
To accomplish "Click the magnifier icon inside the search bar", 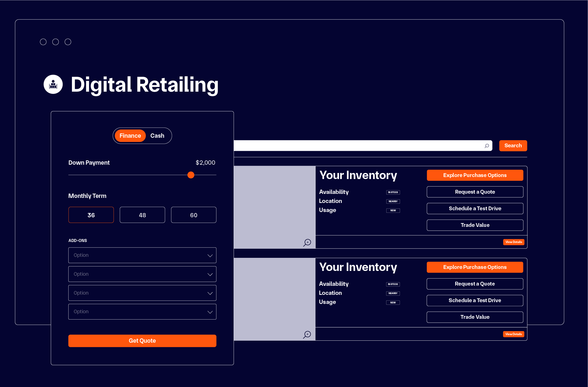I will point(487,146).
